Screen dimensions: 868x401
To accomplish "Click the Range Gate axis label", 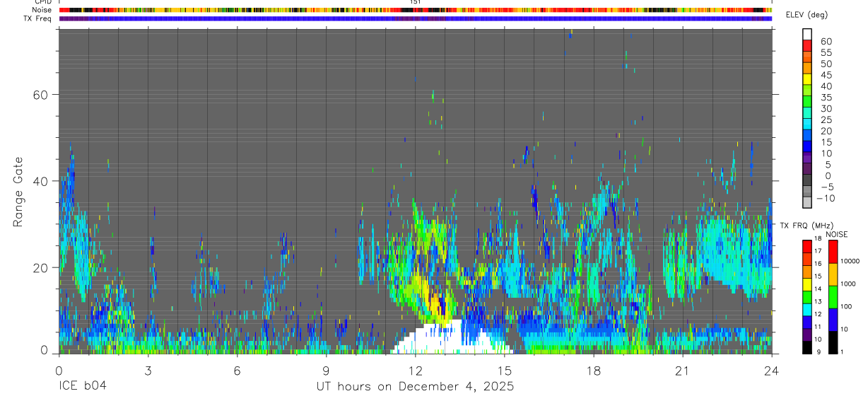I will click(x=18, y=192).
